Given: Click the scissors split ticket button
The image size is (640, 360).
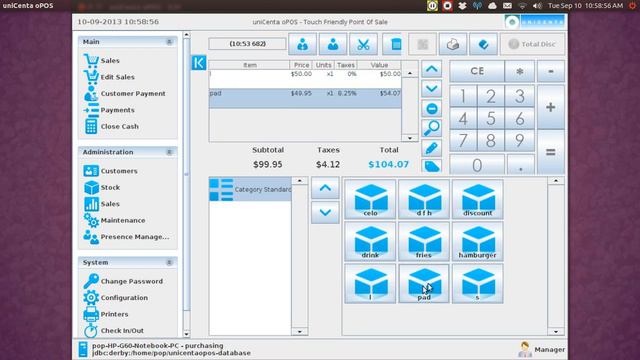Looking at the screenshot, I should [x=363, y=44].
